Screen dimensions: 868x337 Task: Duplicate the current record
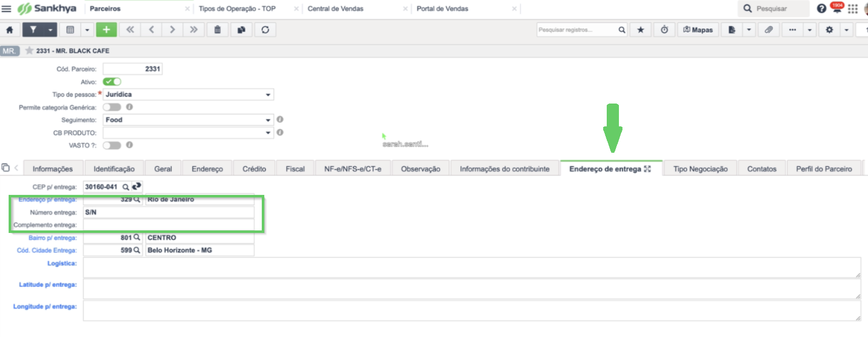[241, 30]
